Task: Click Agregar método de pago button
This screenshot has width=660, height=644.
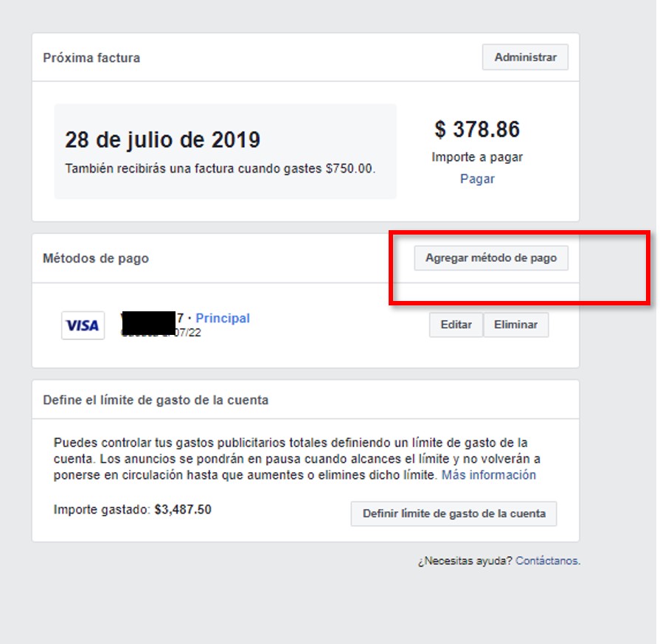Action: pos(491,257)
